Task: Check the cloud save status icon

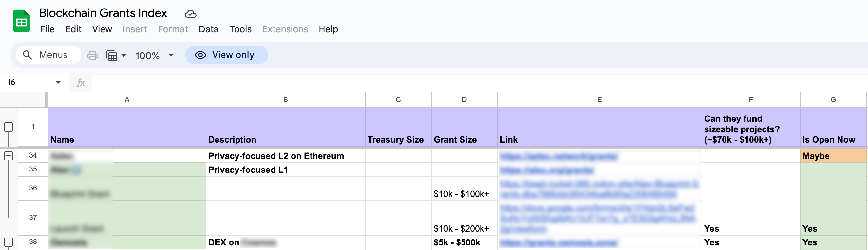Action: [x=190, y=14]
